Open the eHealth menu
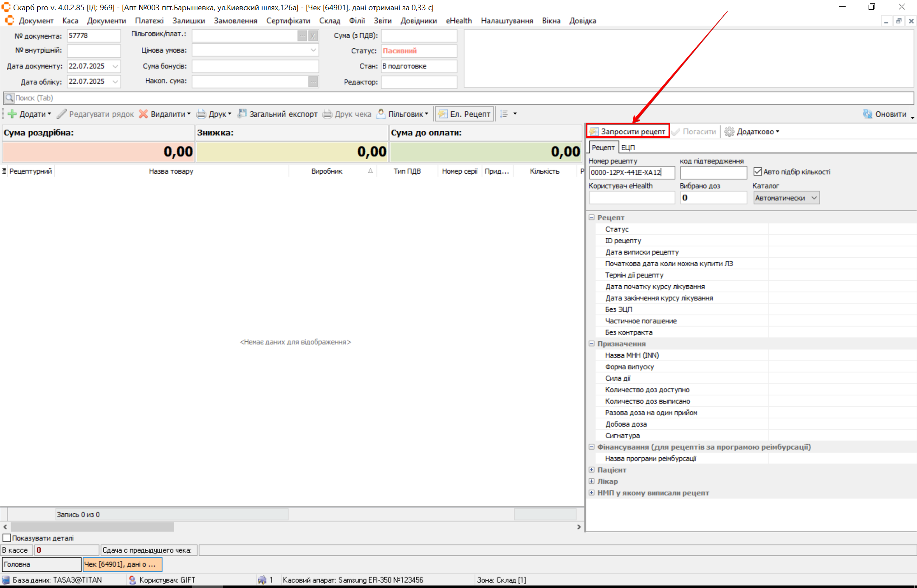The width and height of the screenshot is (917, 588). point(459,21)
